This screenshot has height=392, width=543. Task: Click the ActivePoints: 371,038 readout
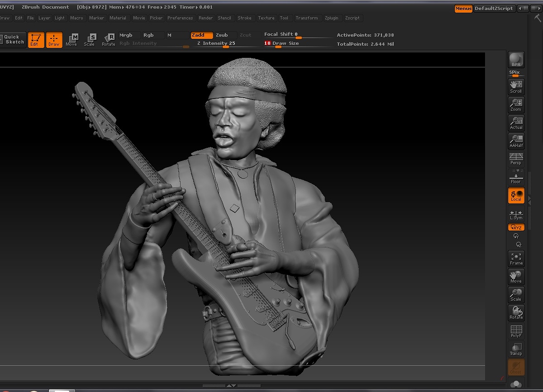[365, 35]
